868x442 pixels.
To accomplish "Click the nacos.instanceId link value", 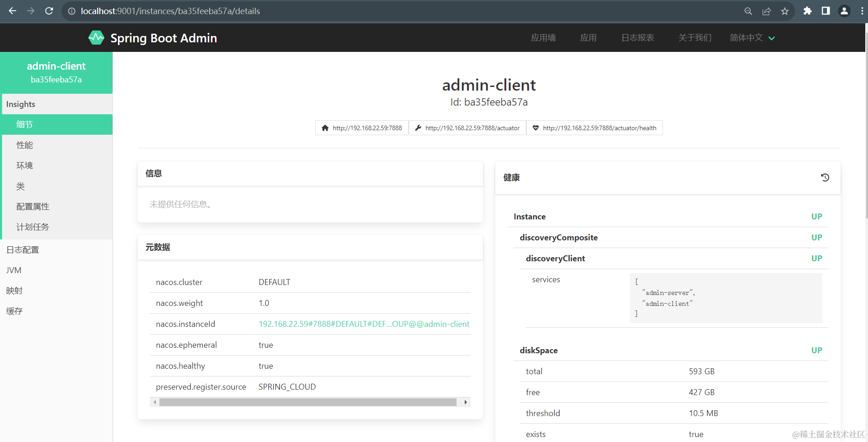I will 364,324.
